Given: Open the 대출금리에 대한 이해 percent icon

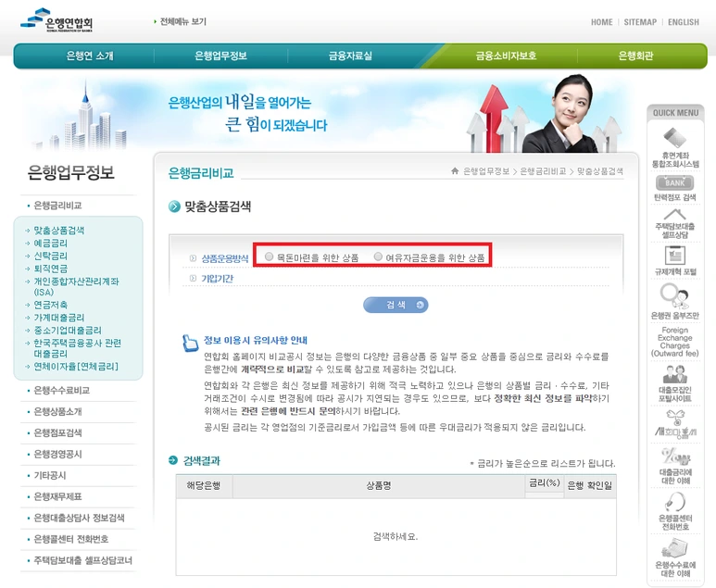Looking at the screenshot, I should coord(675,457).
